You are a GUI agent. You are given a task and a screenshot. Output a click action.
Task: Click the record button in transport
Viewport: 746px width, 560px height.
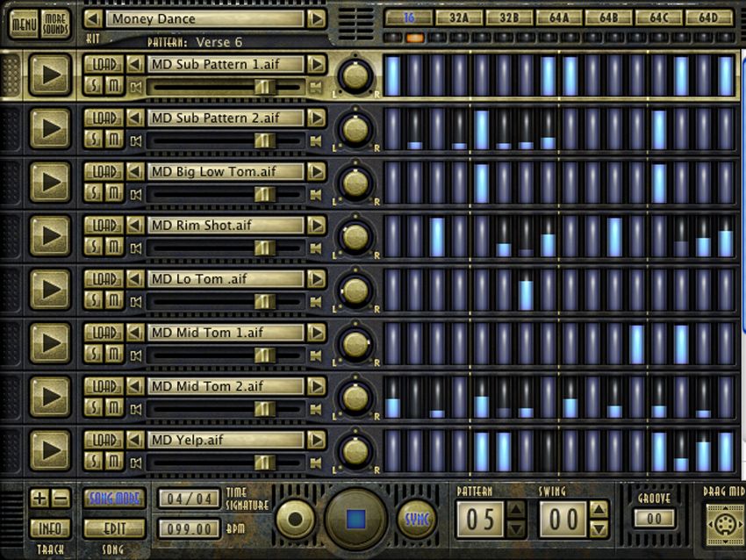click(295, 519)
